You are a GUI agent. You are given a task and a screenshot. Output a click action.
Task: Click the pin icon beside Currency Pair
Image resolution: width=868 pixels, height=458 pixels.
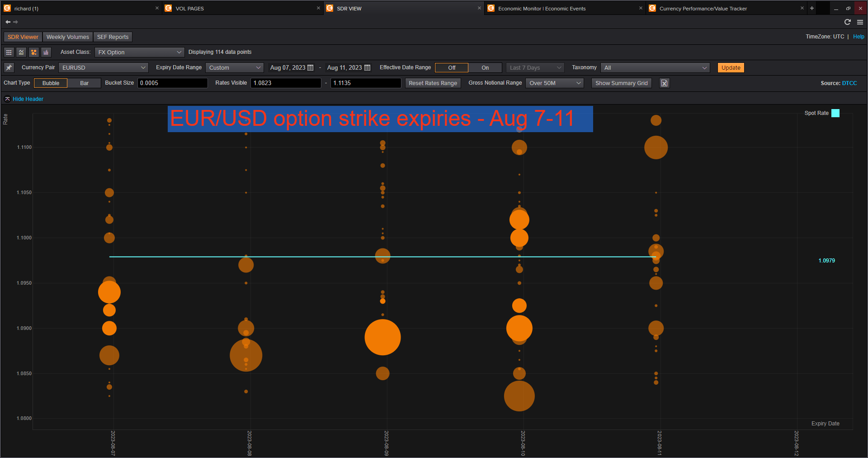(x=9, y=68)
